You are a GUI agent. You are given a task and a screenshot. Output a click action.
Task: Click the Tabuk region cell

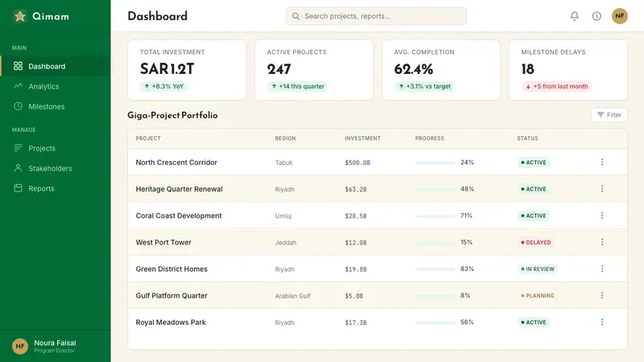point(284,162)
